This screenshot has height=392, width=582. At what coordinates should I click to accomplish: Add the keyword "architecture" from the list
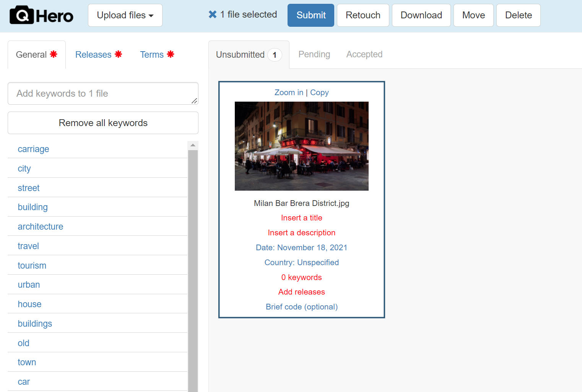(x=41, y=226)
